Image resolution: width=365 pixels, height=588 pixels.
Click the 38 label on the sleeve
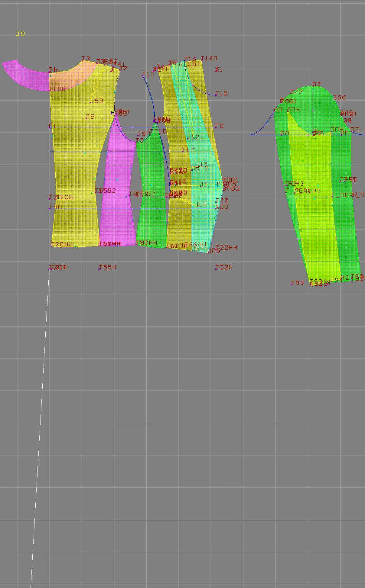pyautogui.click(x=348, y=120)
